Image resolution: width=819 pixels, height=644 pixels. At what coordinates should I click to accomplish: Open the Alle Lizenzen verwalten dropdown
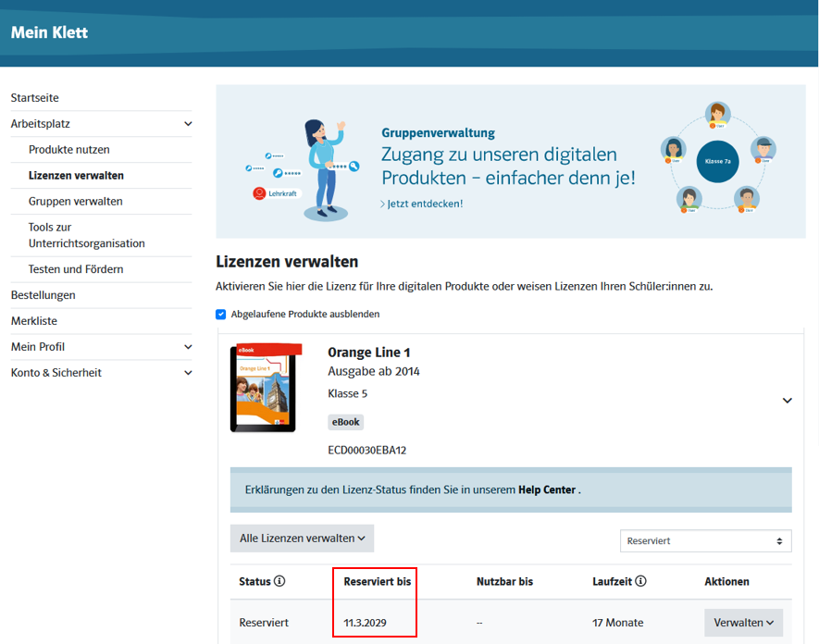tap(302, 538)
